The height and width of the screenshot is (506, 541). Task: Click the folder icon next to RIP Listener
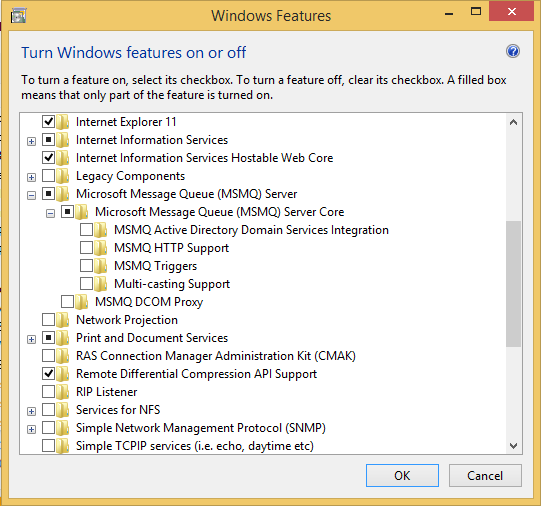[x=63, y=392]
